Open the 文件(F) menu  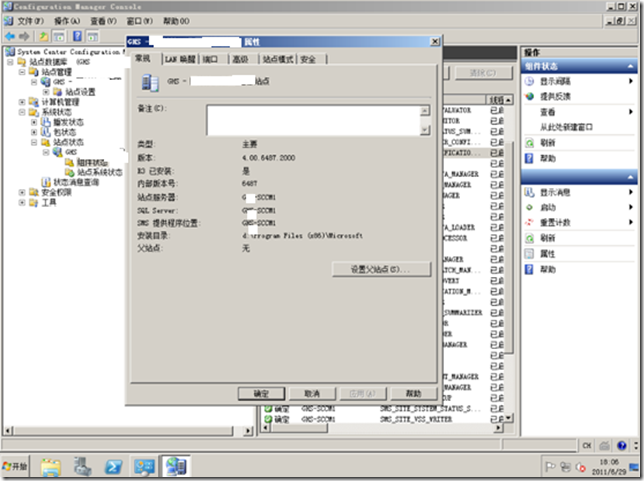pyautogui.click(x=30, y=21)
